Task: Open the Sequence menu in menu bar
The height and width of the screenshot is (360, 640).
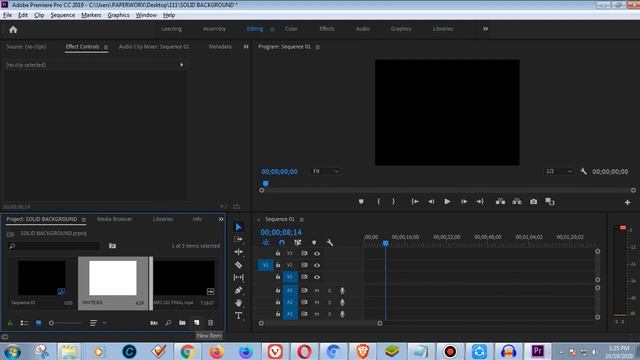Action: coord(63,15)
